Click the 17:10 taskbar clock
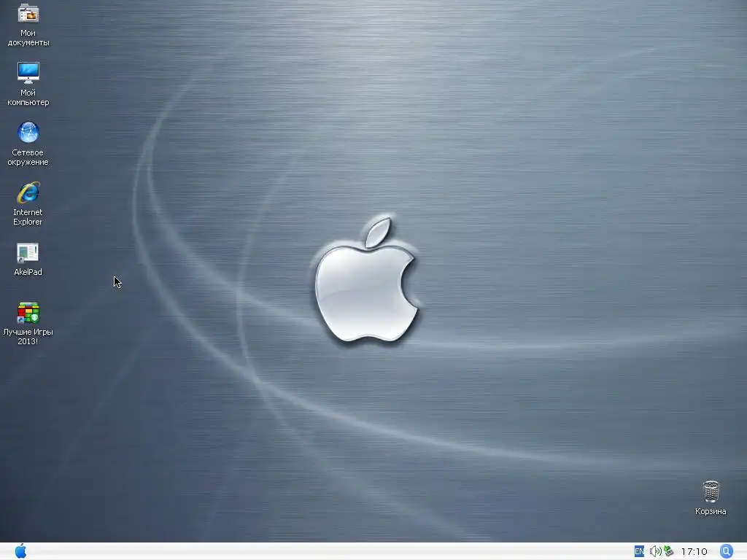Screen dimensions: 747x560 point(694,551)
